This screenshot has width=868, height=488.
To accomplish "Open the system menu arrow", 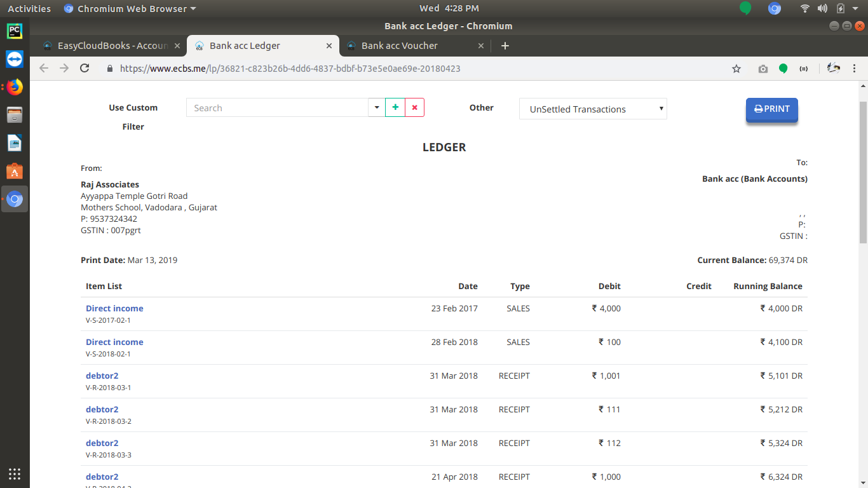I will pyautogui.click(x=857, y=8).
